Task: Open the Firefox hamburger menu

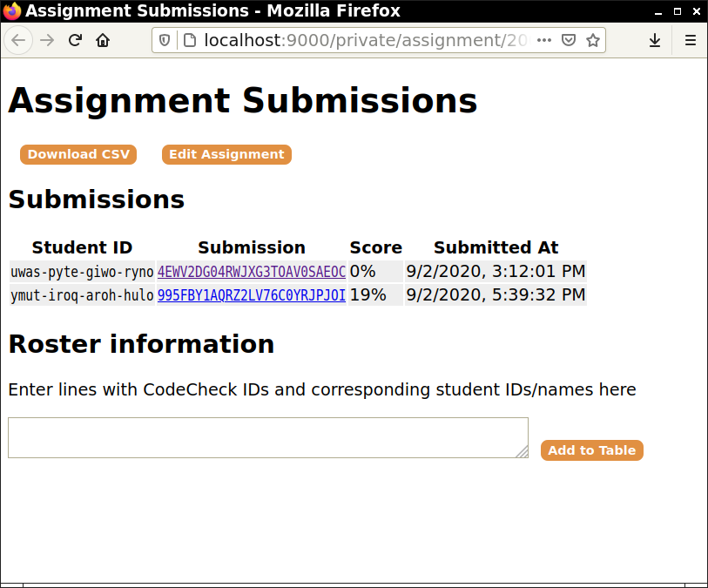Action: point(690,40)
